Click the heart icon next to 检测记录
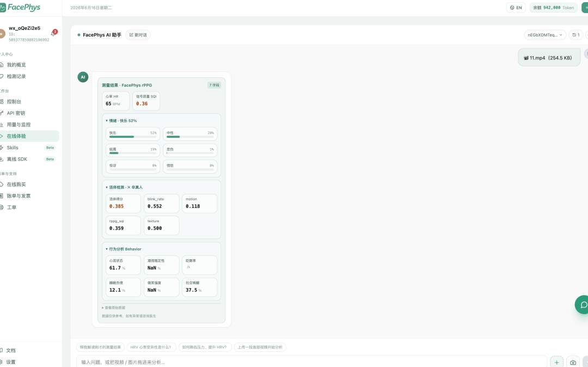Screen dimensions: 588x367 coord(2,76)
